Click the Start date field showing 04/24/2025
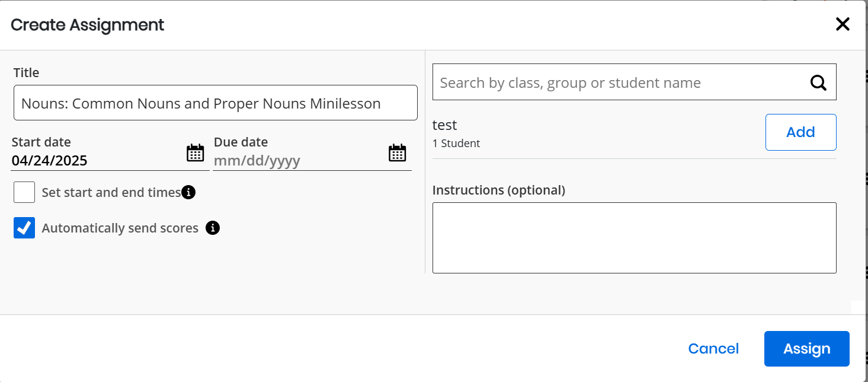The width and height of the screenshot is (868, 382). [95, 161]
